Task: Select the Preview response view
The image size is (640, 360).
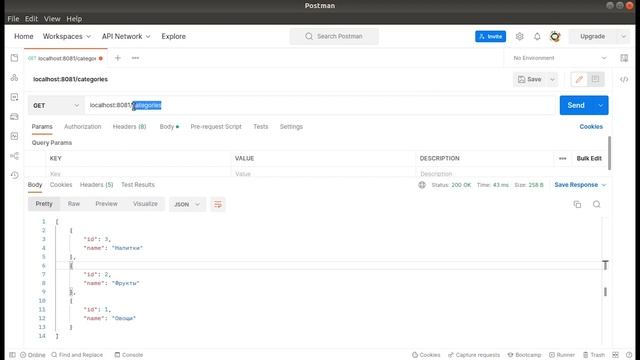Action: click(x=106, y=204)
